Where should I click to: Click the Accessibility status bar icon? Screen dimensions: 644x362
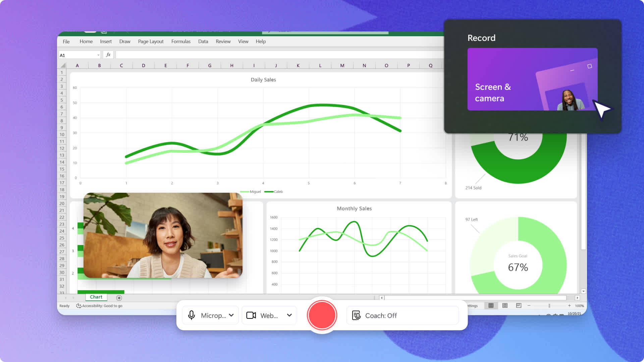pos(77,305)
